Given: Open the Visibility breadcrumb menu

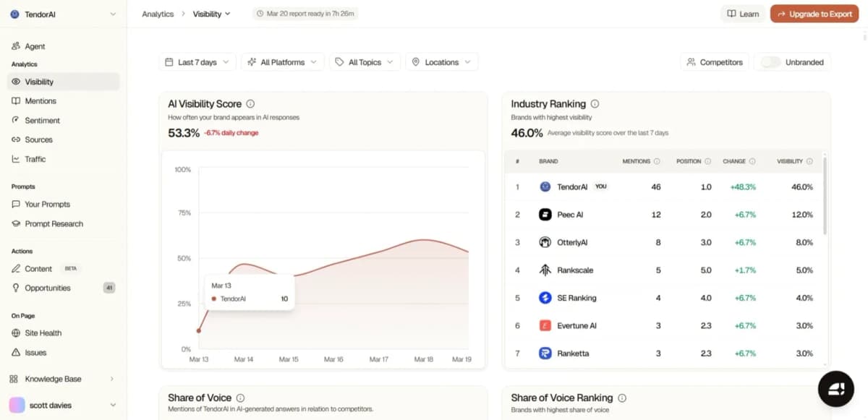Looking at the screenshot, I should click(x=211, y=13).
